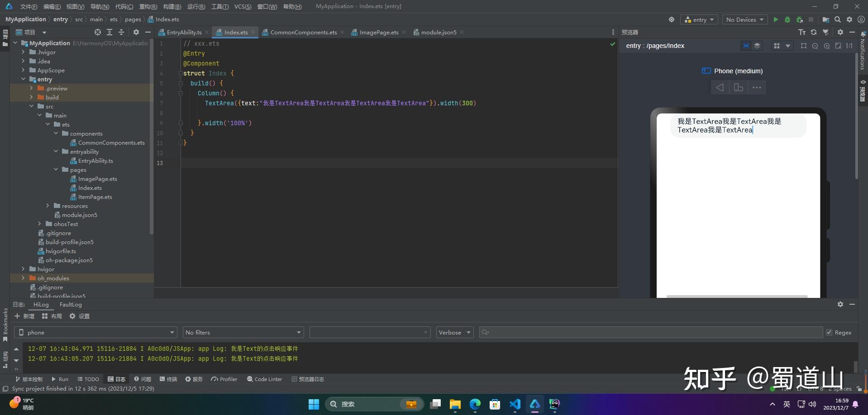The width and height of the screenshot is (868, 415).
Task: Zoom in the previewer device
Action: click(827, 46)
